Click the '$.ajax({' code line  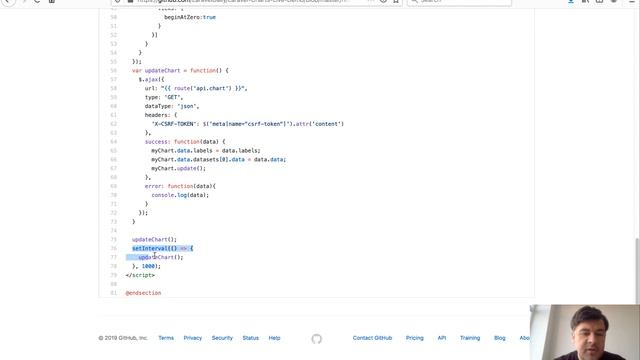click(151, 80)
